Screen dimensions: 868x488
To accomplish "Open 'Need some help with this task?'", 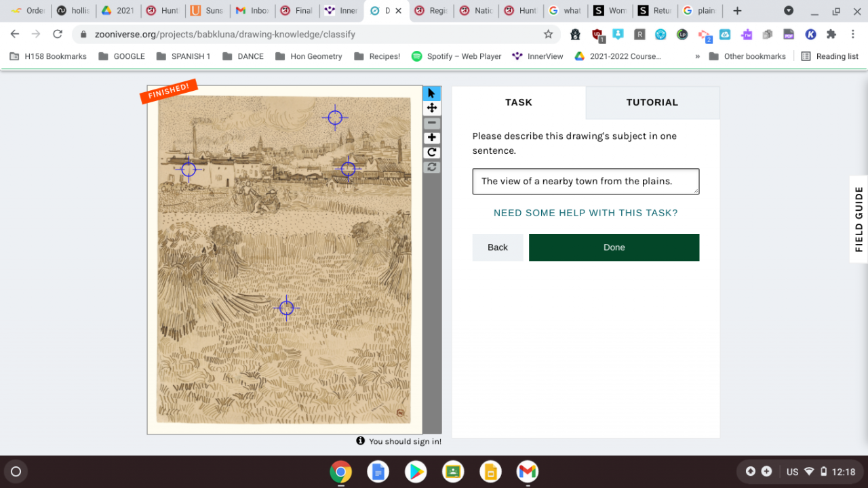I will pyautogui.click(x=586, y=213).
